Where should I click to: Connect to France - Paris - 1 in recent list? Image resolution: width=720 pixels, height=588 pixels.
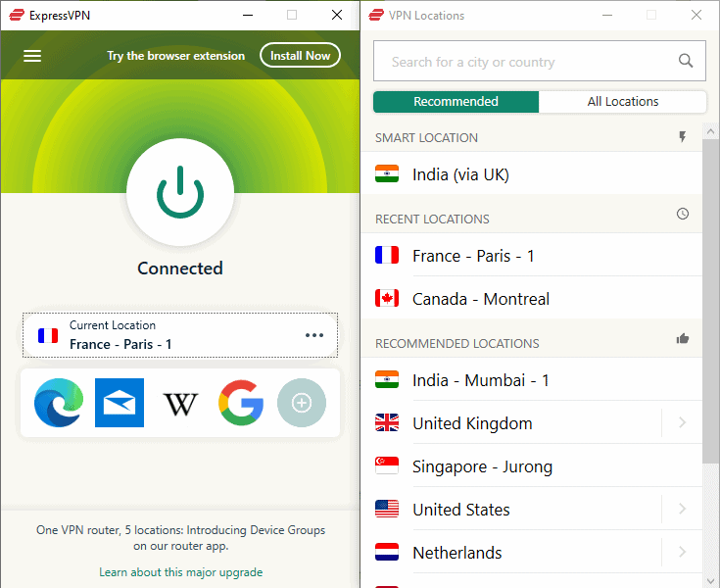[532, 255]
